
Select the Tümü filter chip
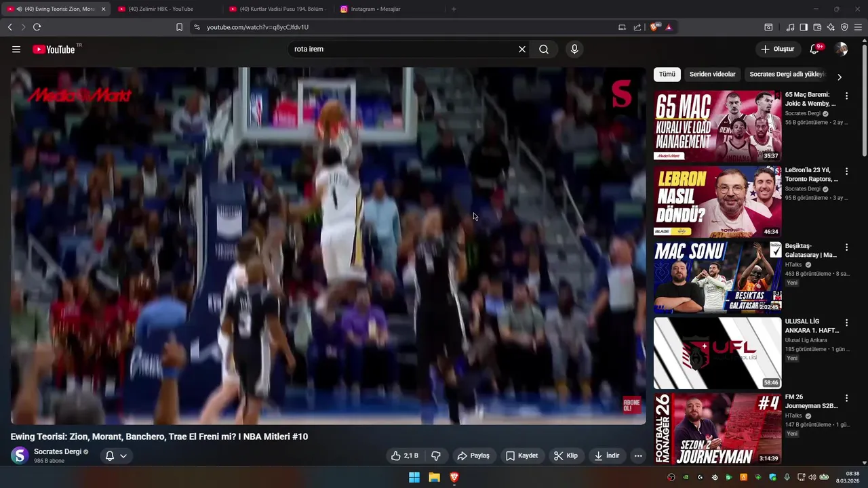pos(667,75)
